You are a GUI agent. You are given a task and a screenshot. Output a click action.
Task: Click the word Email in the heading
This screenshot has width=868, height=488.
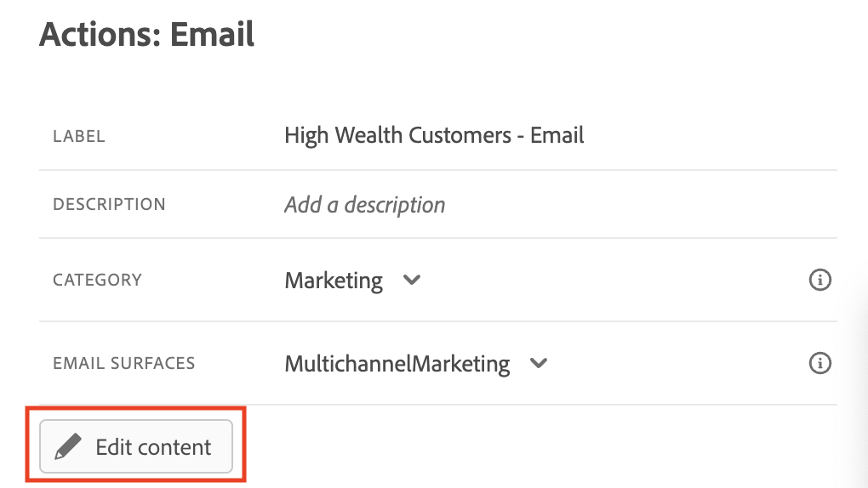[212, 34]
